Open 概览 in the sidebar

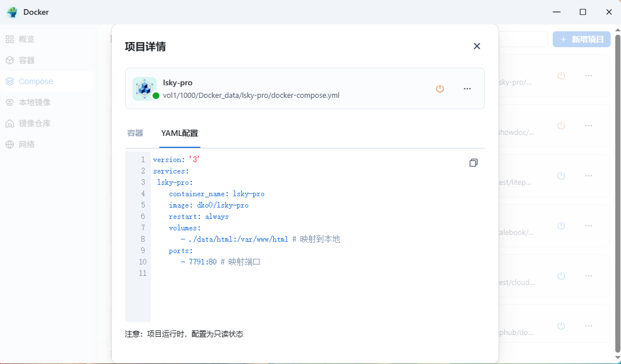click(27, 39)
